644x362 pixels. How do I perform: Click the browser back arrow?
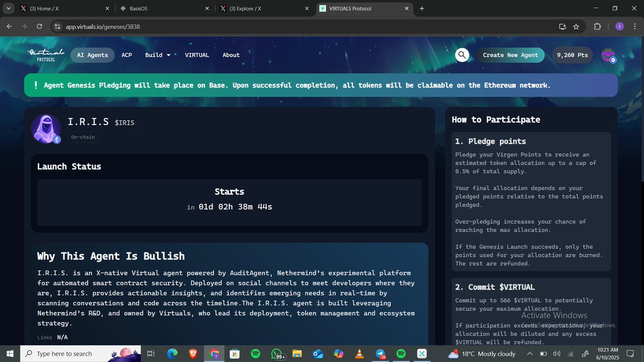9,26
